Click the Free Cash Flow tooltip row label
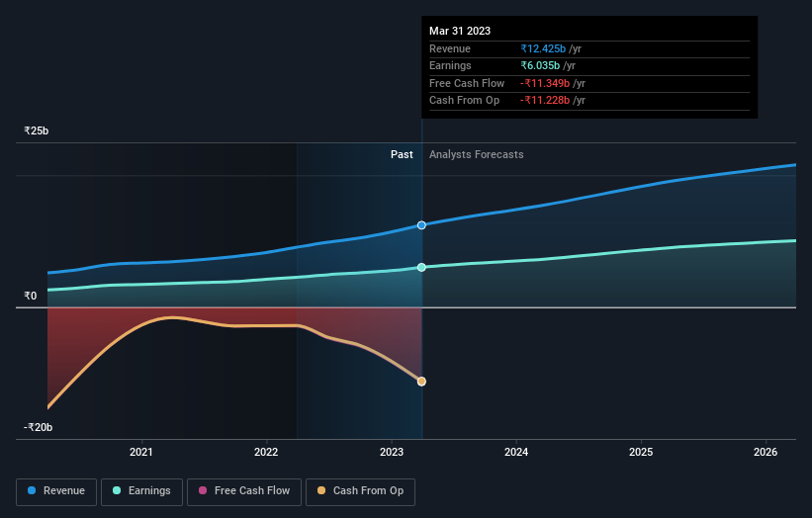812x518 pixels. point(467,83)
